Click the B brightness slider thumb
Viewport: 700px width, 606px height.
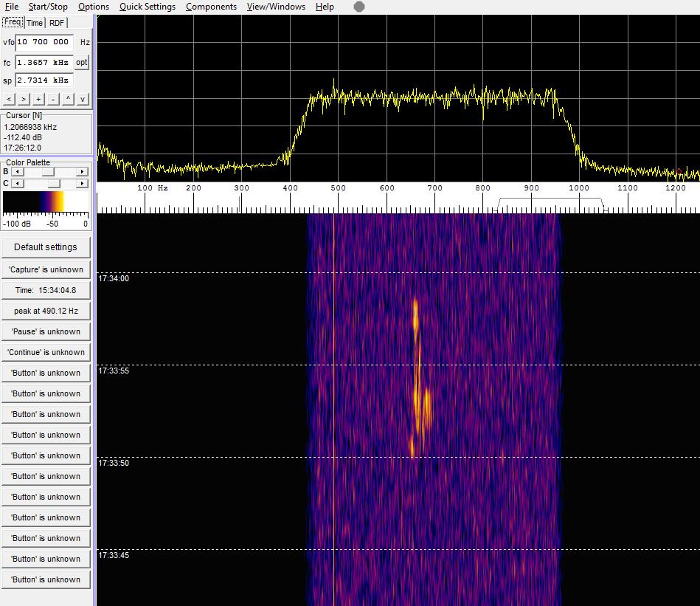[48, 172]
